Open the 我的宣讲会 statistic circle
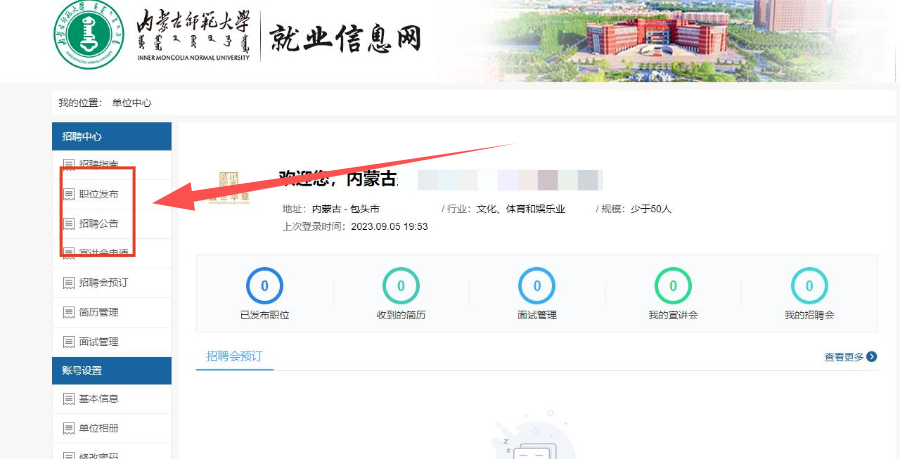 click(x=673, y=286)
